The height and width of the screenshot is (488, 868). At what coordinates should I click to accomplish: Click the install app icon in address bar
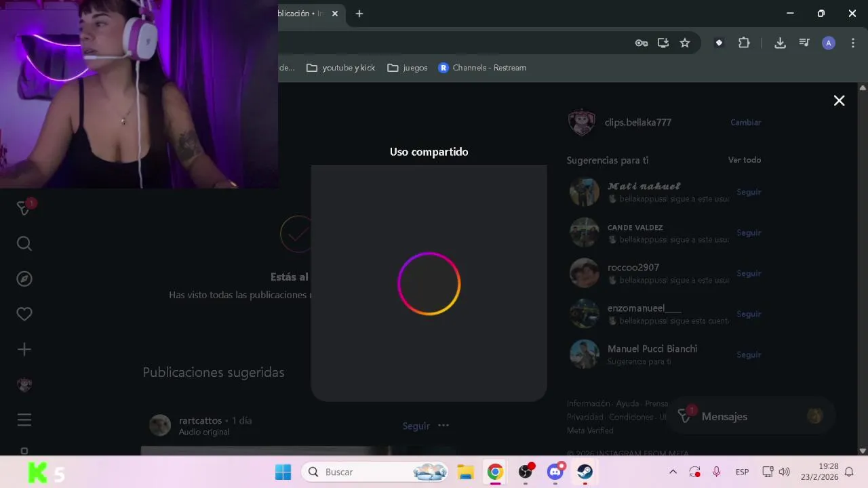pos(663,43)
